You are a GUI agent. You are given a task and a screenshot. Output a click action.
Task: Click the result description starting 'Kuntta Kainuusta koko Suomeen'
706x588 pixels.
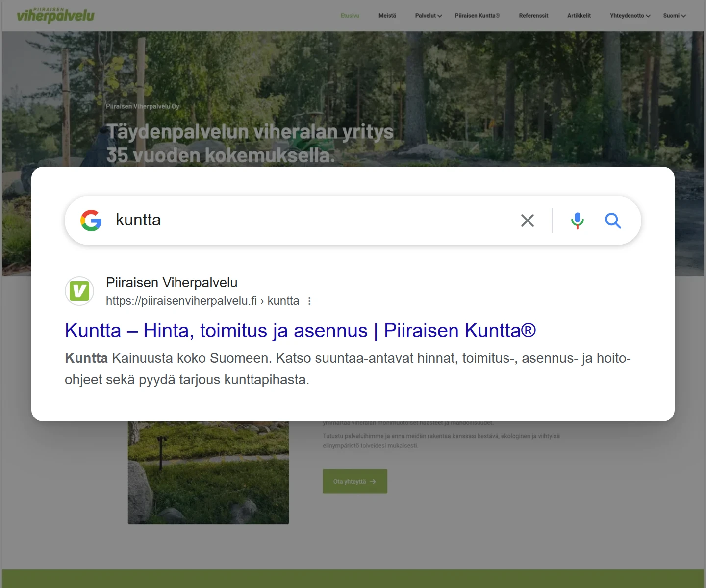pos(348,368)
